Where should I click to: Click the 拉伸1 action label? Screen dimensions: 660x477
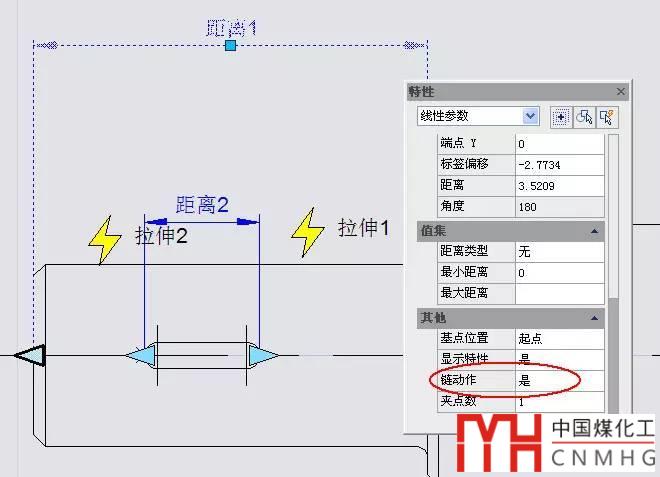[363, 228]
